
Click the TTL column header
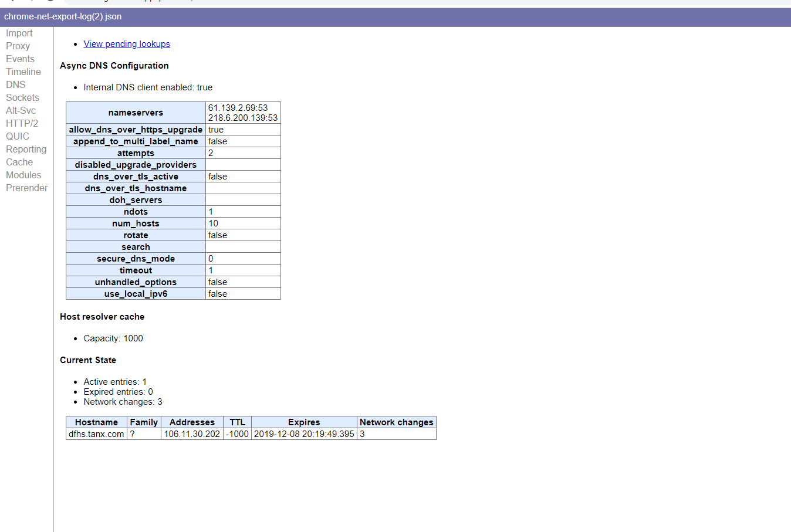tap(238, 422)
